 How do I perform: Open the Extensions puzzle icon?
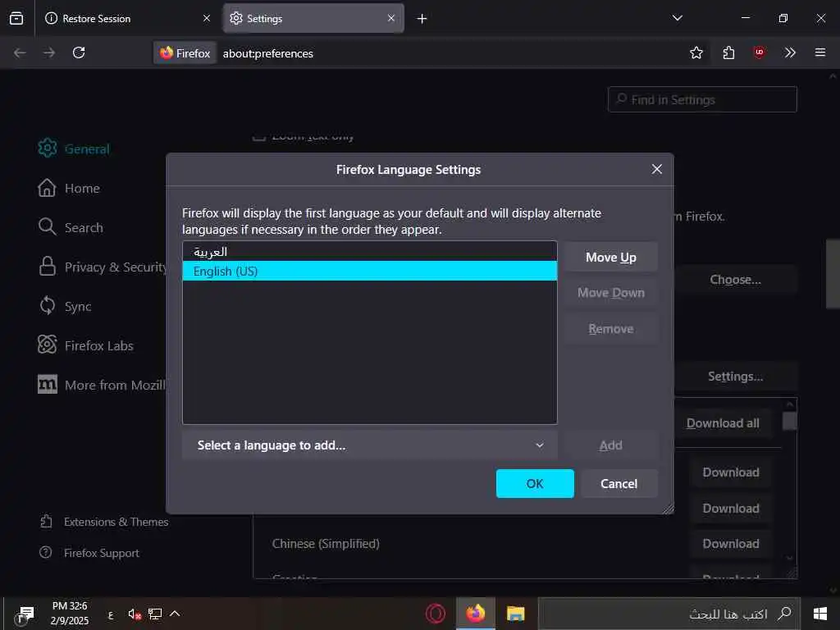click(x=728, y=52)
